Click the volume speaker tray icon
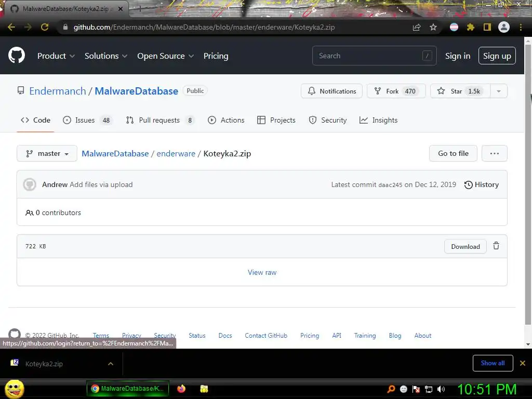Screen dimensions: 532x399 click(441, 389)
